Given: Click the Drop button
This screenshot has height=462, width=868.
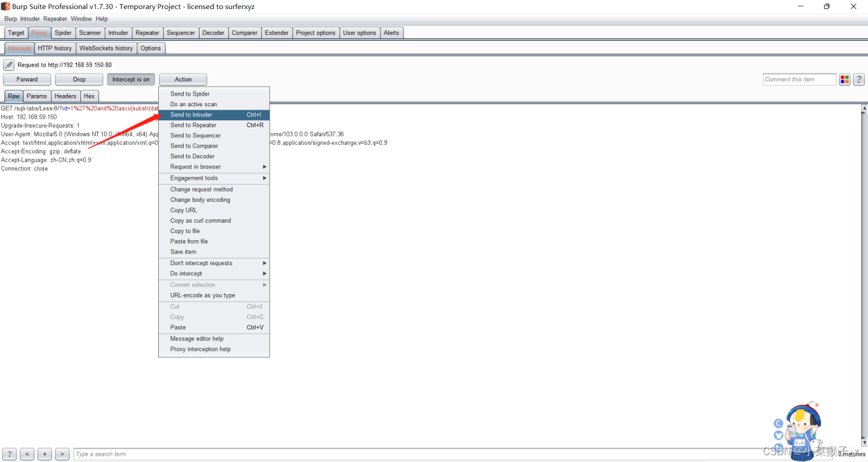Looking at the screenshot, I should 79,80.
